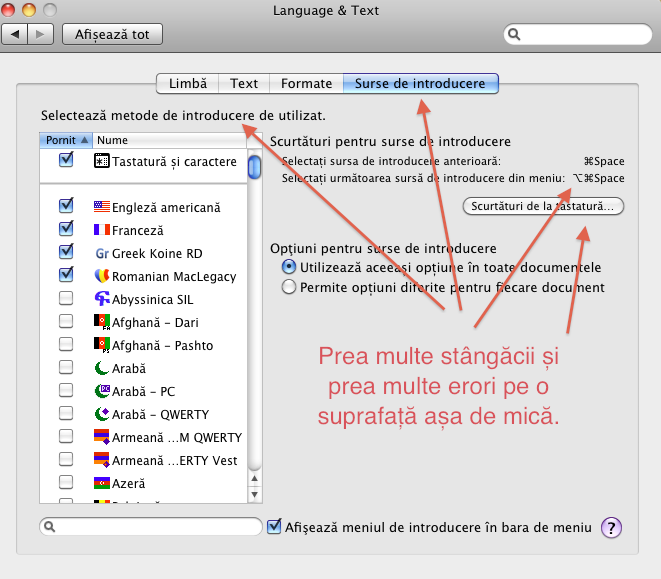Switch to the Text tab
Image resolution: width=661 pixels, height=579 pixels.
[244, 83]
